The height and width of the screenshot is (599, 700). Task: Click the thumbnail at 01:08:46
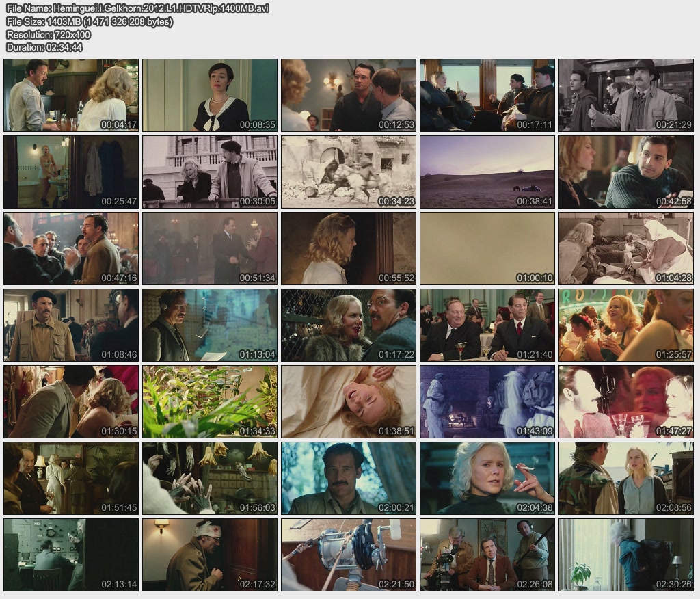71,325
